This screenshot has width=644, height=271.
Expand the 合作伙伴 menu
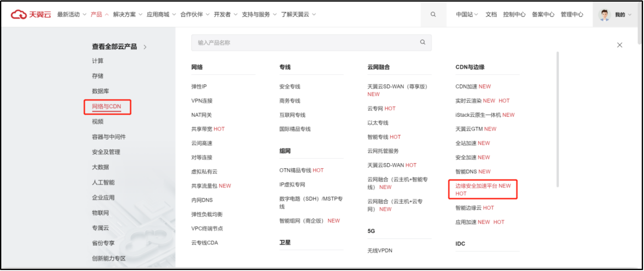coord(195,14)
